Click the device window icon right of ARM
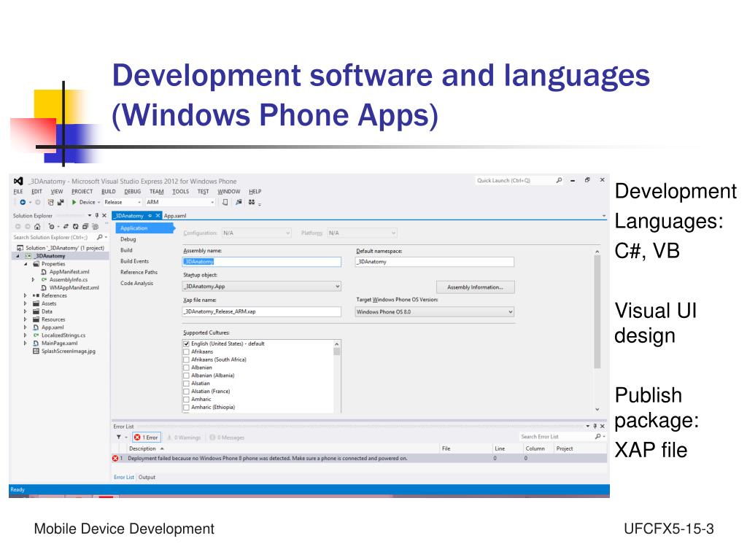Image resolution: width=747 pixels, height=560 pixels. 225,203
